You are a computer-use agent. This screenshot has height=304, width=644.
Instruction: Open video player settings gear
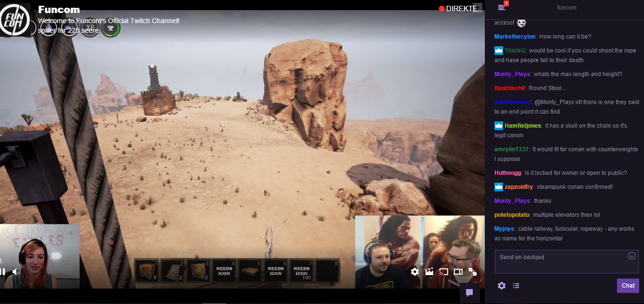coord(415,272)
